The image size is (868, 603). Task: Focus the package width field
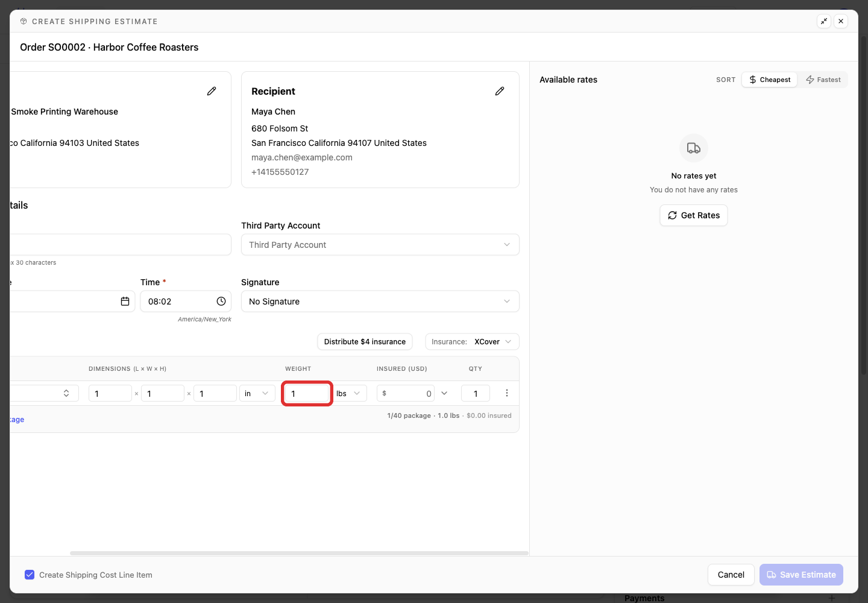point(163,393)
